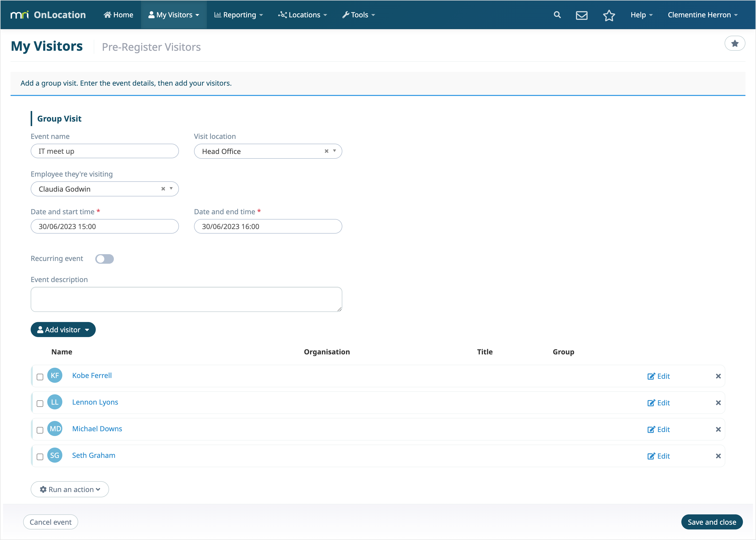Screen dimensions: 756x540
Task: Click the SG avatar for Seth Graham
Action: point(55,455)
